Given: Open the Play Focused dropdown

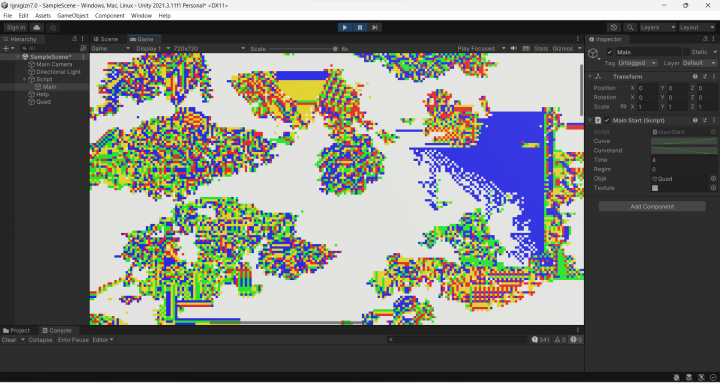Looking at the screenshot, I should 481,48.
